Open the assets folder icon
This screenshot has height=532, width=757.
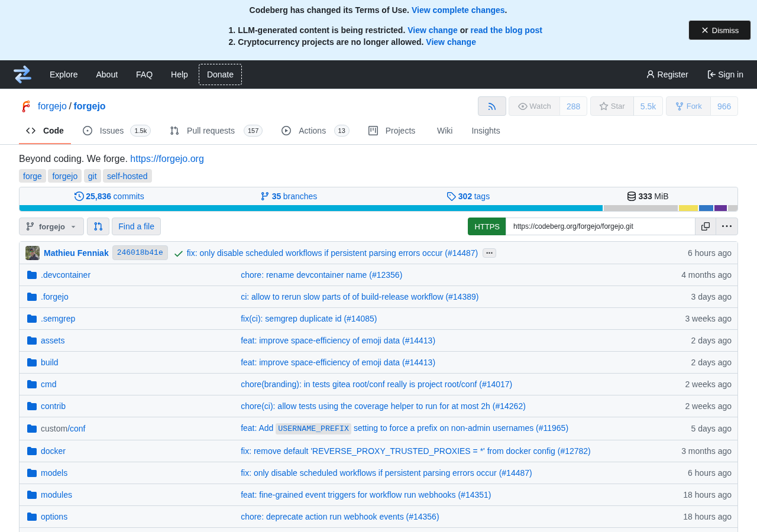[x=32, y=340]
